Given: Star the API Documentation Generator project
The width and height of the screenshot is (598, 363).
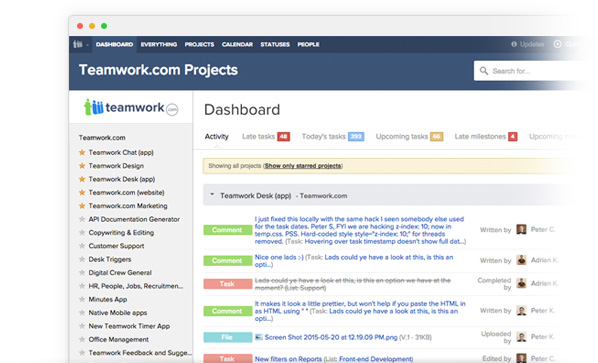Looking at the screenshot, I should point(82,219).
